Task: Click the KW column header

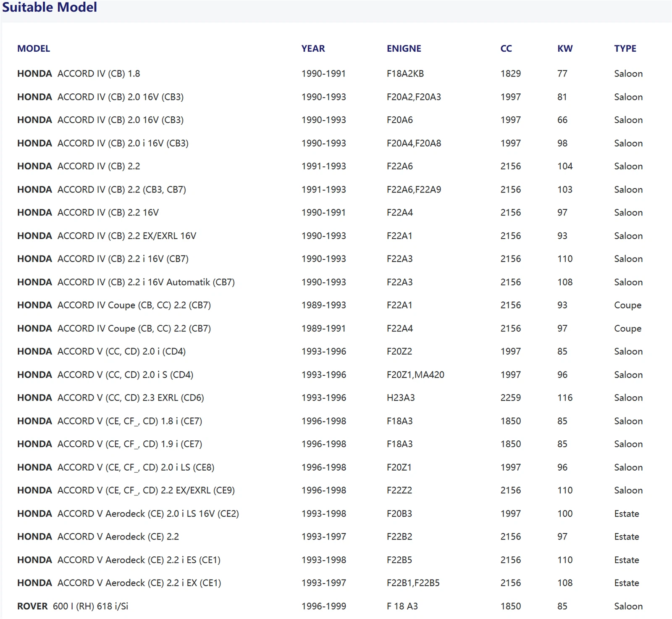Action: click(x=565, y=48)
